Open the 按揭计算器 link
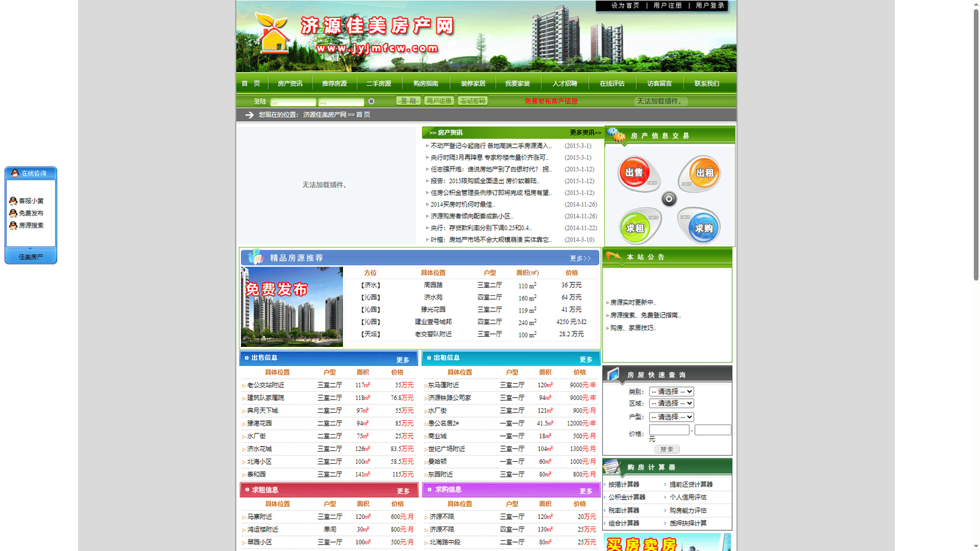The width and height of the screenshot is (980, 551). click(x=624, y=484)
